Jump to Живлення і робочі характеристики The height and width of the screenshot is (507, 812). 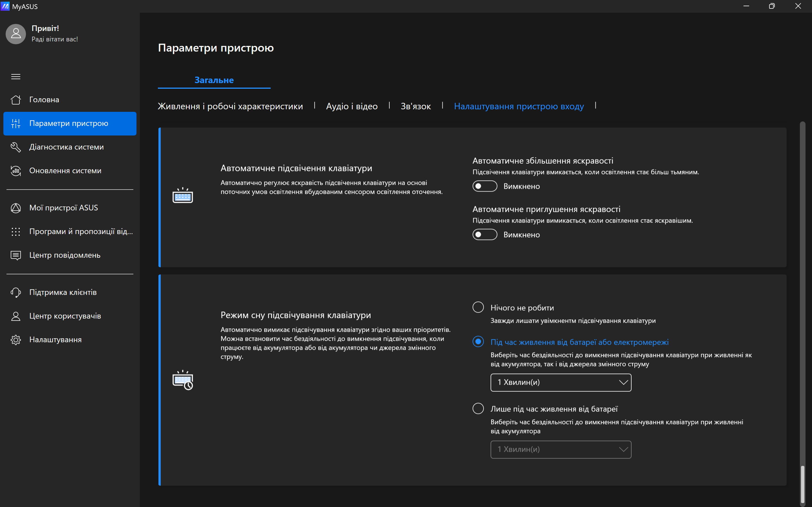(230, 106)
